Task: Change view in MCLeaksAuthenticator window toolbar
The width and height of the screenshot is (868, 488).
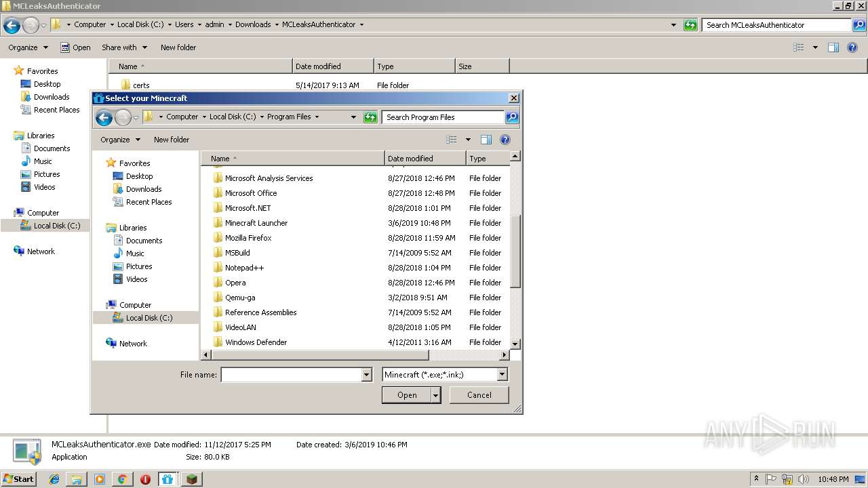Action: point(799,47)
